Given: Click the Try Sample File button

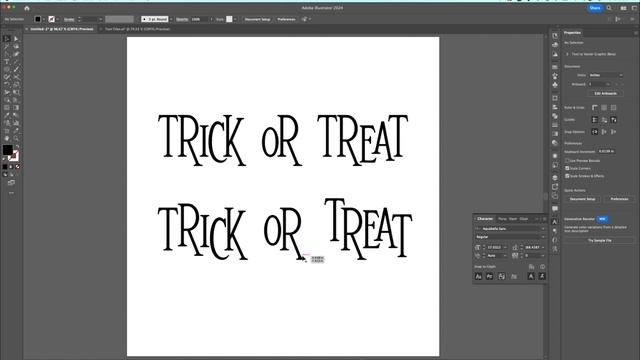Looking at the screenshot, I should (600, 240).
